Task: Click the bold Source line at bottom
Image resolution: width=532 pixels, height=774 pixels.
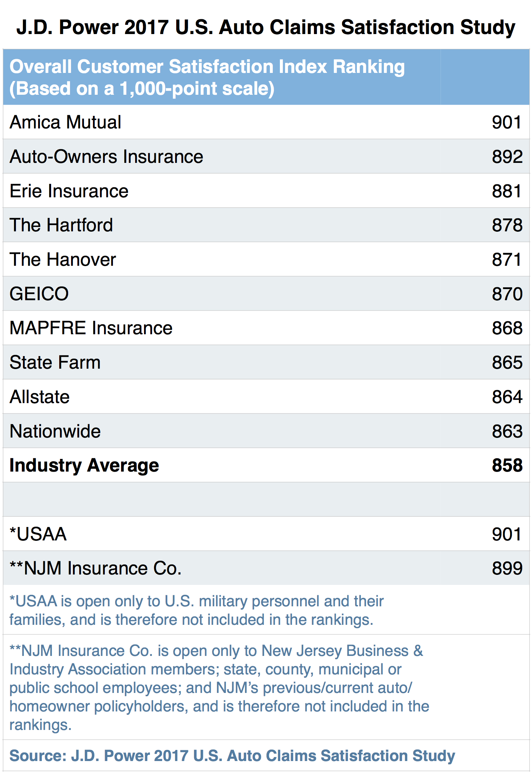Action: (232, 755)
